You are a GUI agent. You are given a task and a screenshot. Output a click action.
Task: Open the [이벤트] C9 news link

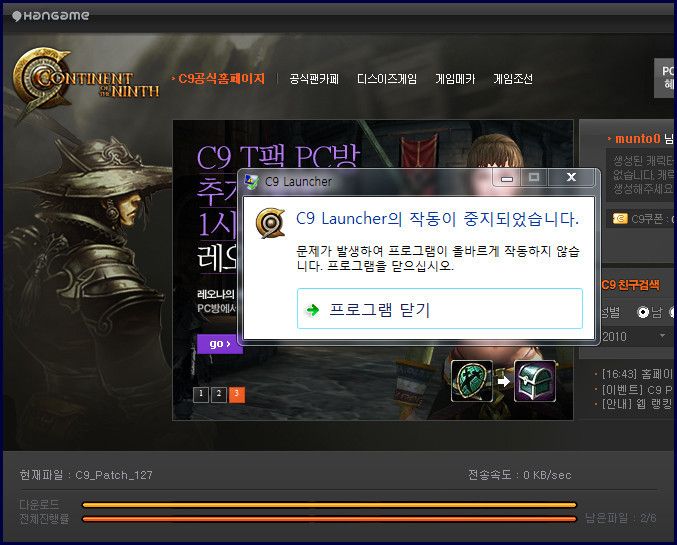(636, 390)
